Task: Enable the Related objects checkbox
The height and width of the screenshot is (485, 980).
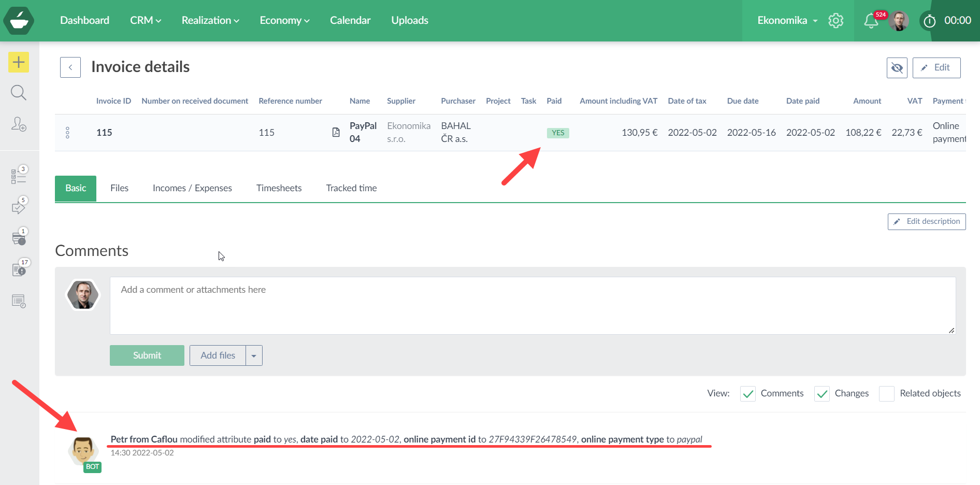Action: (886, 394)
